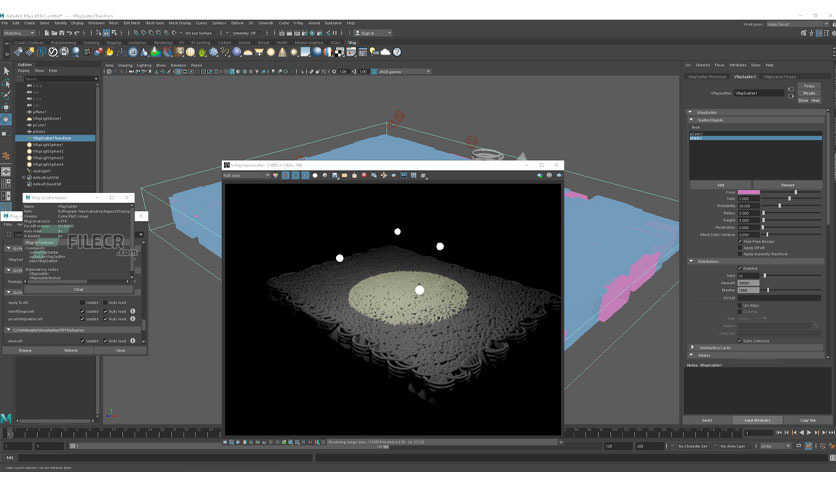The image size is (836, 484).
Task: Expand the section below Distribution Cache
Action: pos(692,355)
